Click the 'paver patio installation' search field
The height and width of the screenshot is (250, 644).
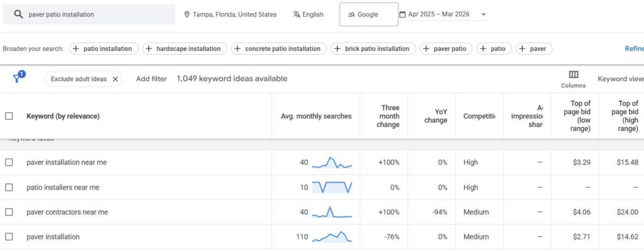coord(89,14)
